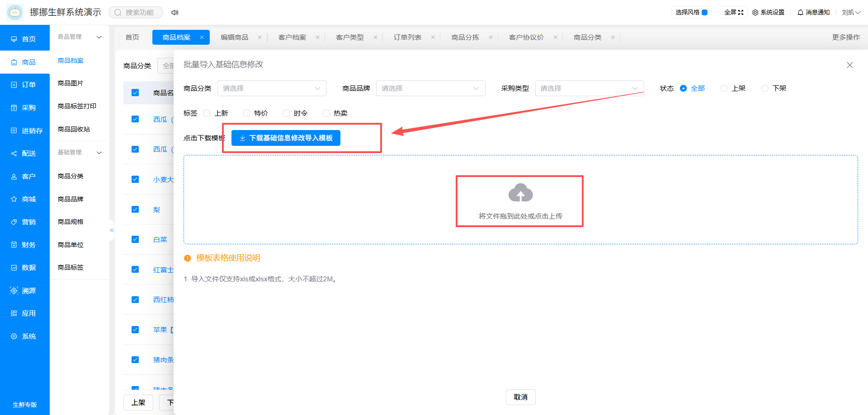Screen dimensions: 868x415
Task: Open 系统设置 gear icon
Action: [x=755, y=13]
